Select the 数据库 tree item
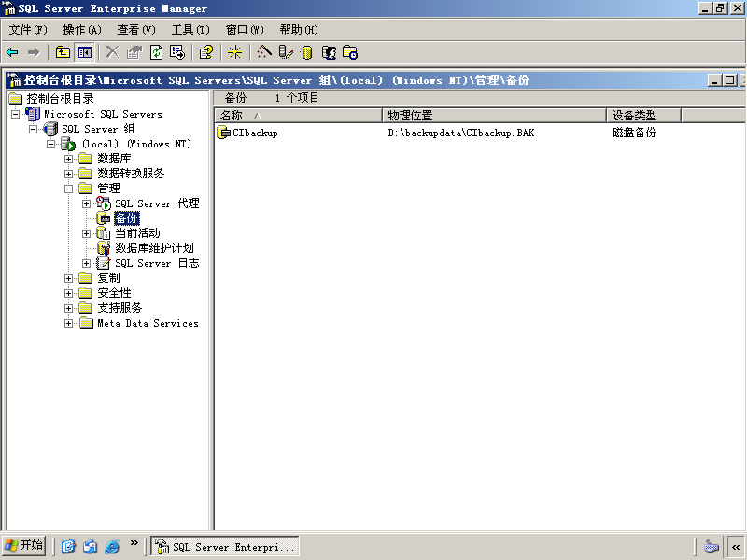This screenshot has width=747, height=560. click(x=114, y=159)
